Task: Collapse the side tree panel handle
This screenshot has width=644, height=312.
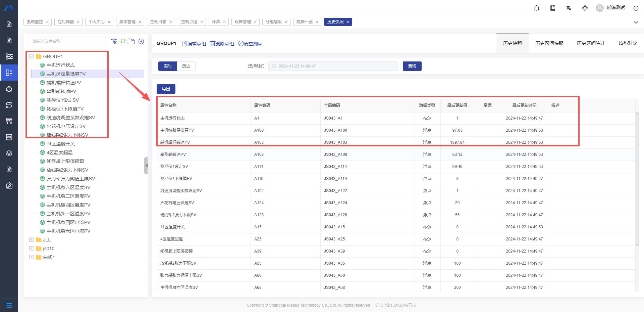Action: point(146,166)
